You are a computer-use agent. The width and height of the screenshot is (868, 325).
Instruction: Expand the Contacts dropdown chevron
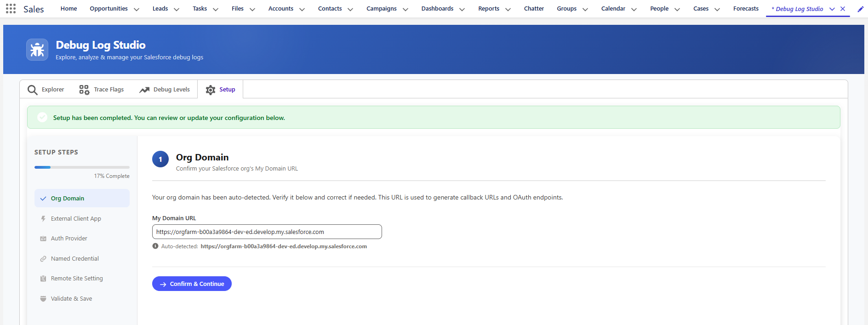coord(350,9)
